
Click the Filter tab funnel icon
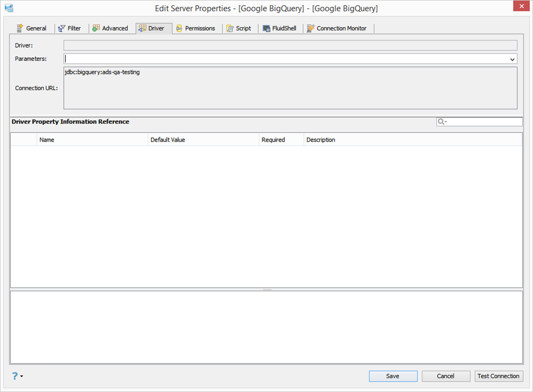click(61, 28)
